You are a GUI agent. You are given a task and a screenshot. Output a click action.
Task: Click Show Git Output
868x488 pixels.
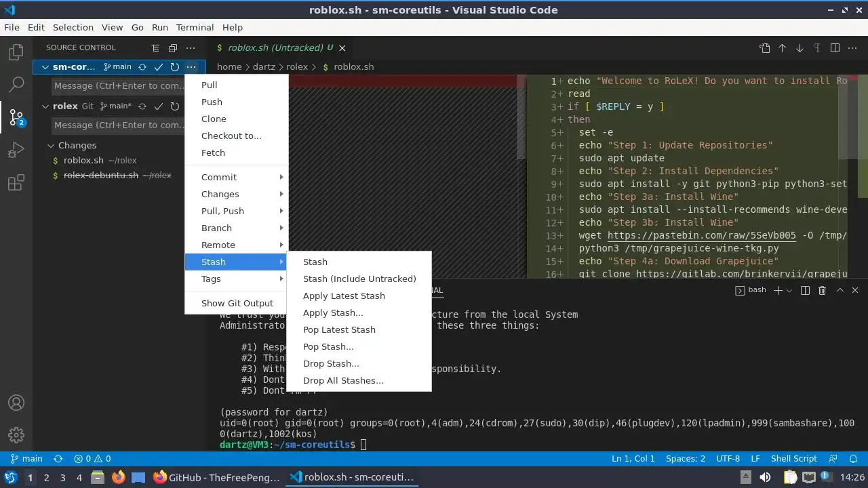tap(237, 303)
